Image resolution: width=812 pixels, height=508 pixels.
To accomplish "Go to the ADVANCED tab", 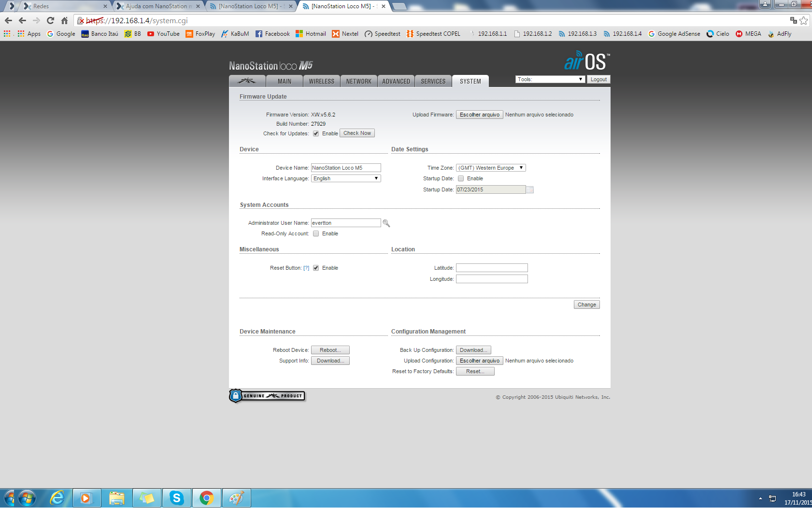I will coord(396,81).
